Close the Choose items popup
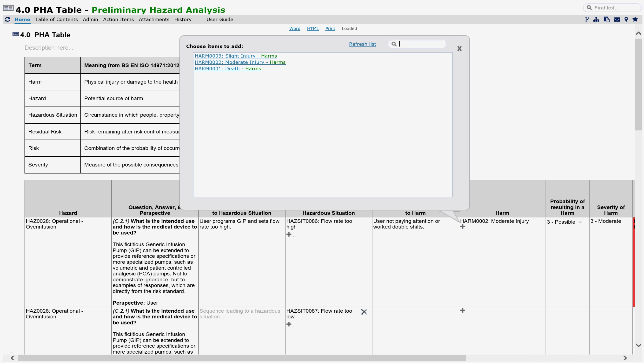The width and height of the screenshot is (644, 363). click(459, 48)
